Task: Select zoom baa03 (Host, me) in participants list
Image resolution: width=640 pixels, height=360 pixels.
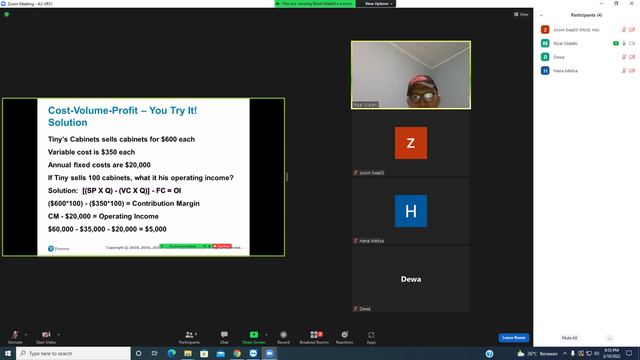Action: pos(587,30)
